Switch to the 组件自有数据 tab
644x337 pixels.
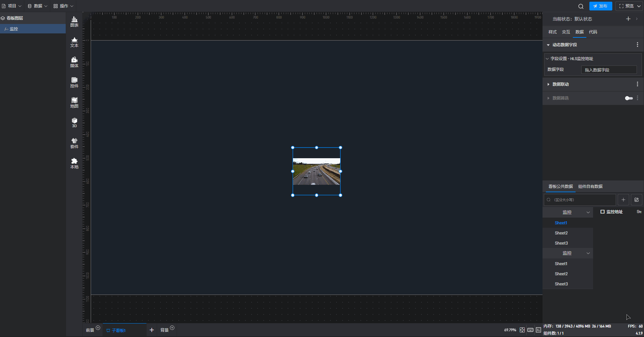click(590, 187)
